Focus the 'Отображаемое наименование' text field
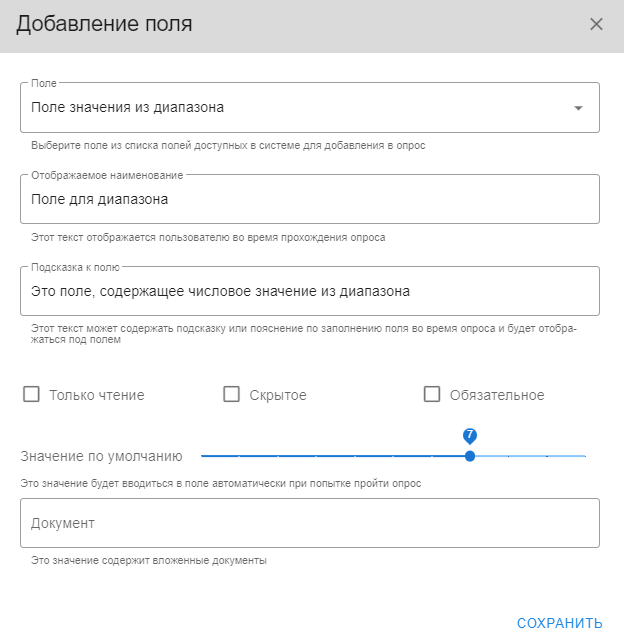Image resolution: width=624 pixels, height=644 pixels. click(x=309, y=200)
